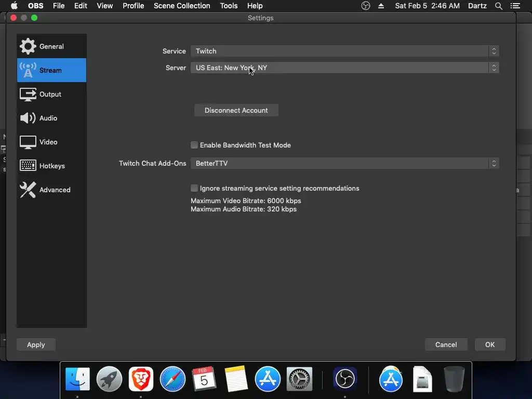Open the File menu

[59, 6]
